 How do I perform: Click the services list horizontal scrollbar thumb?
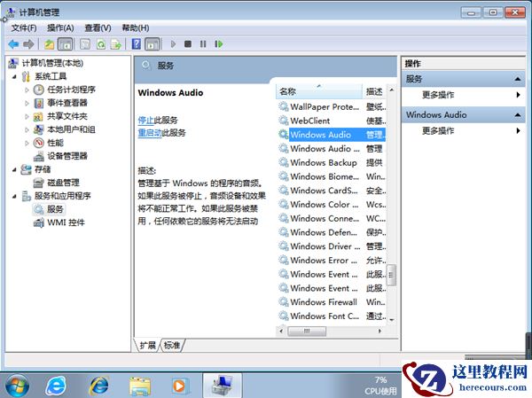(307, 331)
